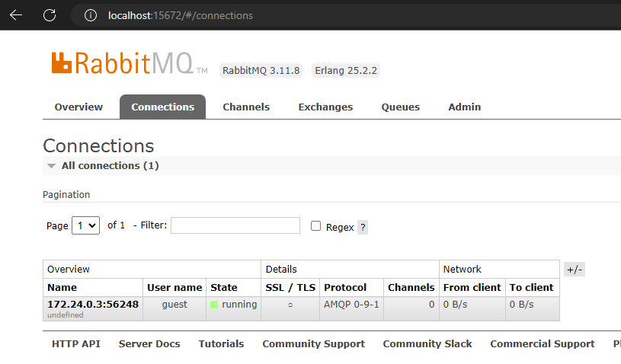Click the Regex help question mark
This screenshot has width=621, height=364.
[x=363, y=228]
